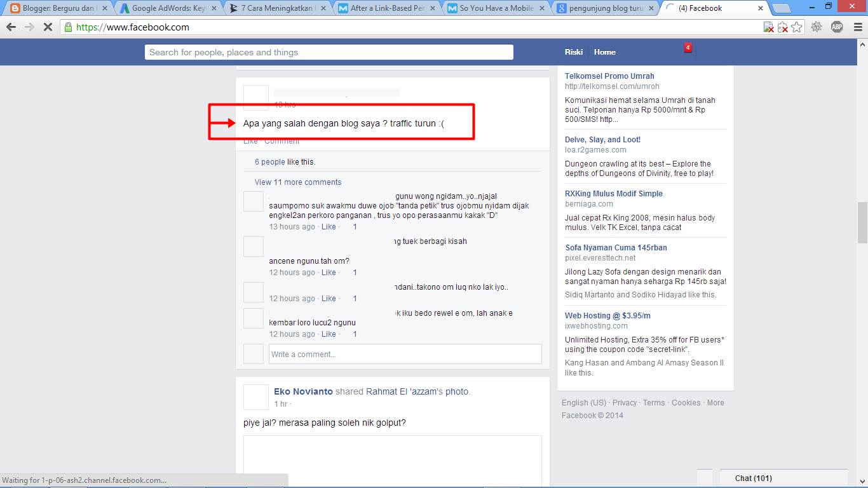Open the gear extension icon in toolbar
Screen dimensions: 868x488
click(817, 27)
